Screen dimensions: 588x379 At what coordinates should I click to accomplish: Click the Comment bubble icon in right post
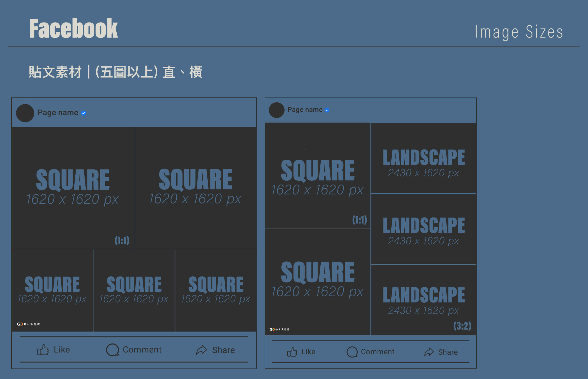(352, 352)
